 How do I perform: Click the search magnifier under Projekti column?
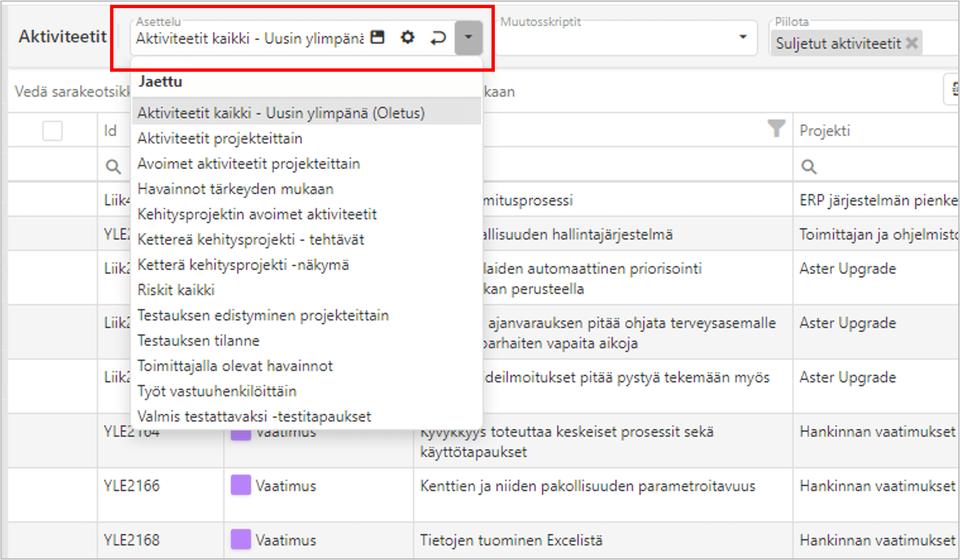pos(809,166)
